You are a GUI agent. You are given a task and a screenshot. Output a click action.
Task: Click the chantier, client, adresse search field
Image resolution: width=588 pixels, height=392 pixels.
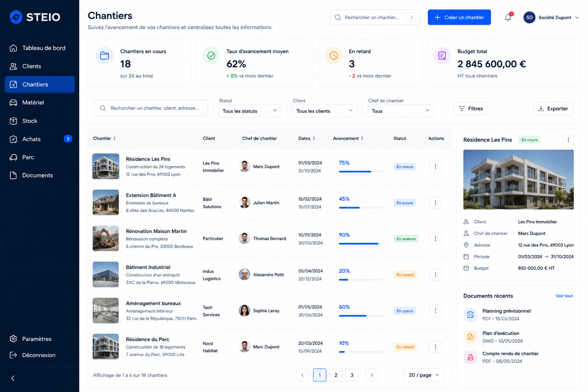point(151,108)
